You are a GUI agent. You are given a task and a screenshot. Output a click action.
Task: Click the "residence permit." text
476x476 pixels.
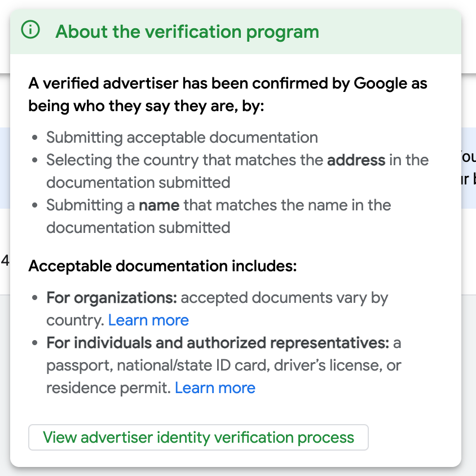pyautogui.click(x=108, y=388)
